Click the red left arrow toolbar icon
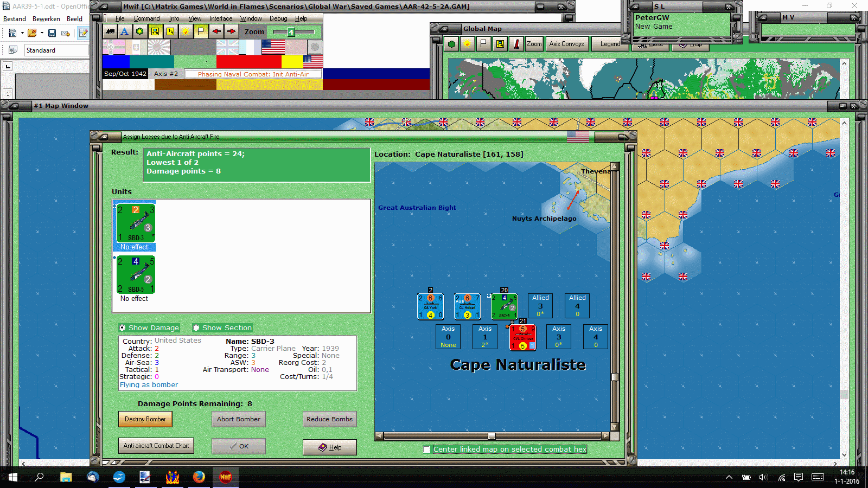Screen dimensions: 868x488 [x=216, y=31]
